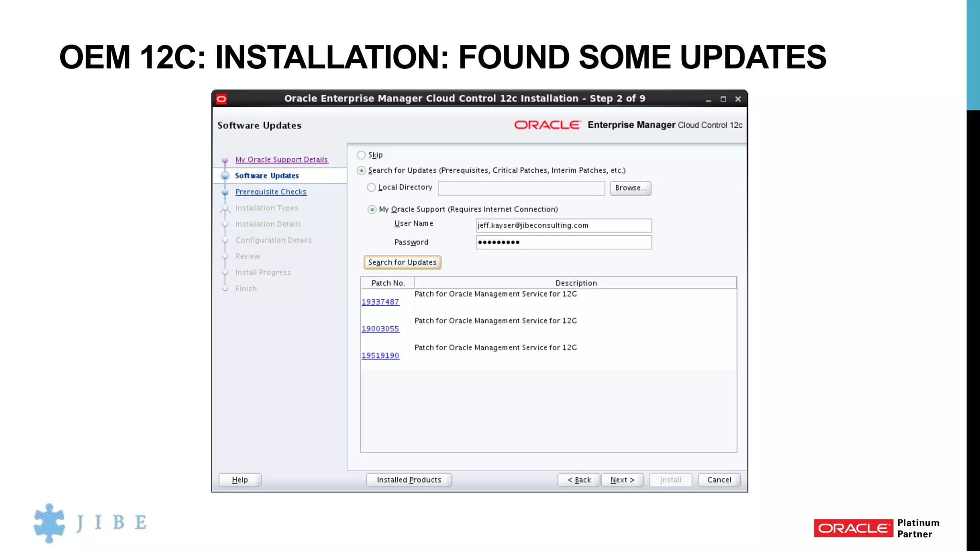The width and height of the screenshot is (980, 551).
Task: Click the User Name input field
Action: click(564, 225)
